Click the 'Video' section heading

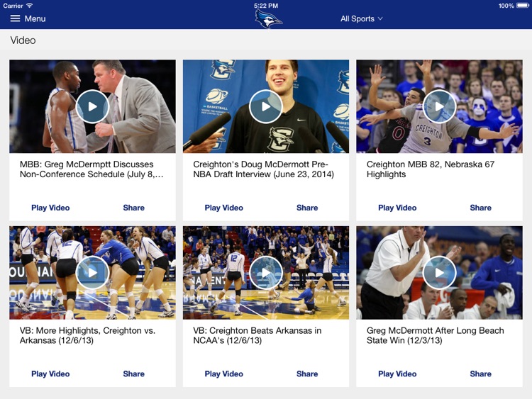(23, 40)
